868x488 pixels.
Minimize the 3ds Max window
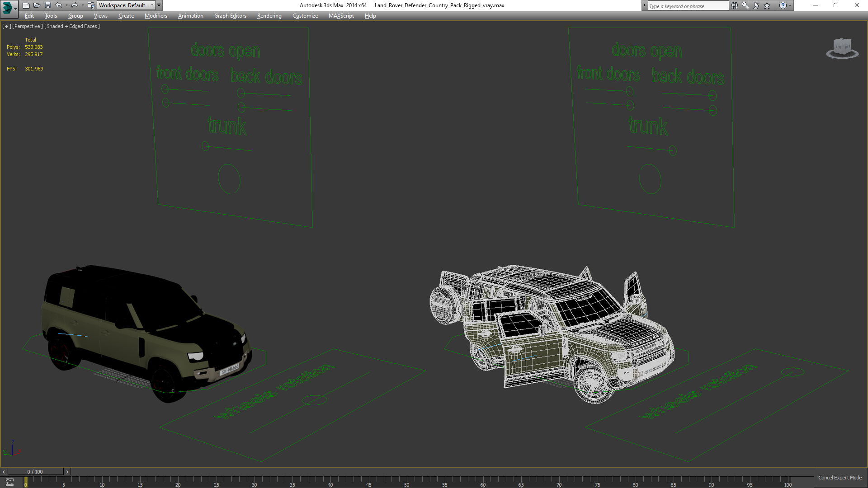(816, 5)
